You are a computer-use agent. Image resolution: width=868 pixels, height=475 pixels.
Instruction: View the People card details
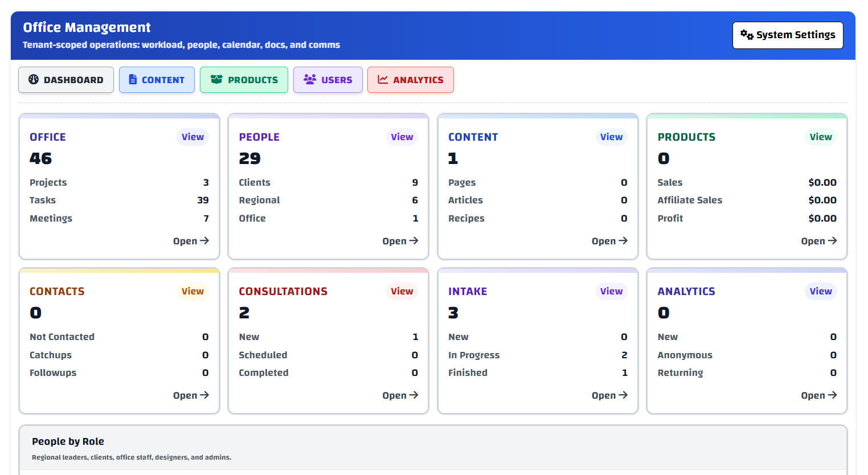click(x=402, y=137)
